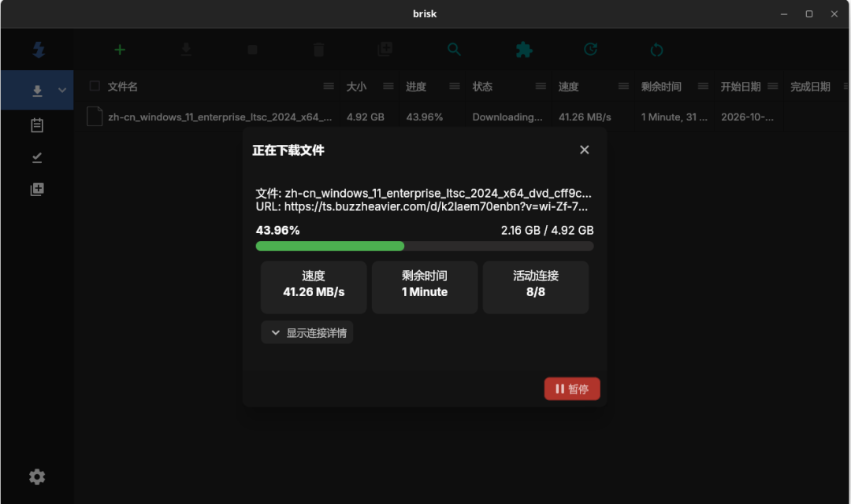Open 剩余时间 column menu icon
851x504 pixels.
703,86
